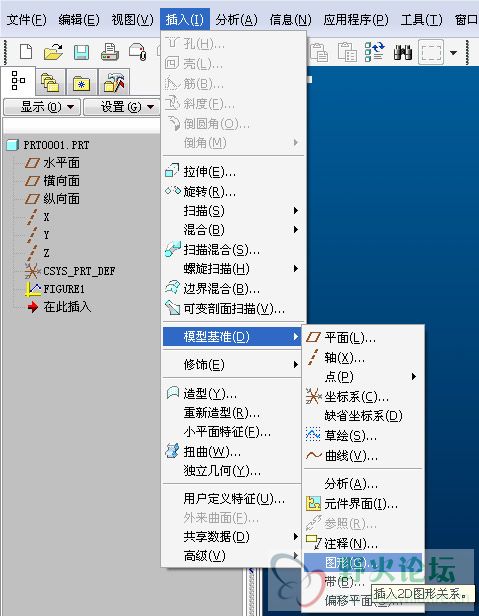The width and height of the screenshot is (479, 616).
Task: Switch to the model tree tab icon
Action: (18, 81)
